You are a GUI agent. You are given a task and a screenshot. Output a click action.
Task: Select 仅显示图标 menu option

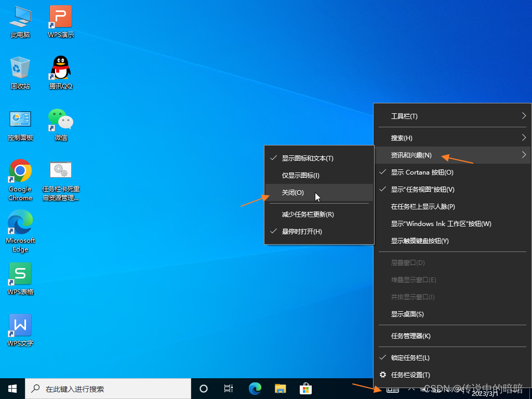(x=300, y=176)
